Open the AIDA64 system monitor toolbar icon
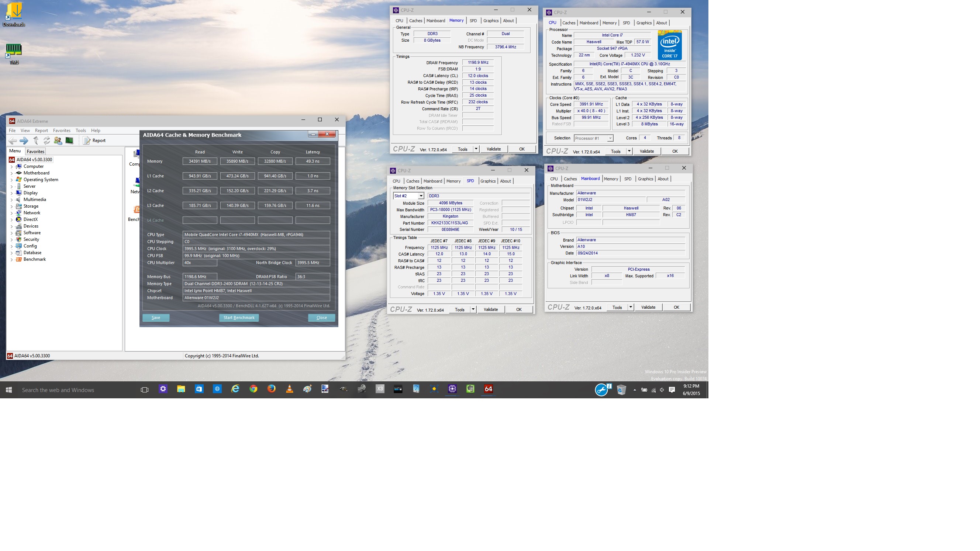980x551 pixels. tap(69, 141)
